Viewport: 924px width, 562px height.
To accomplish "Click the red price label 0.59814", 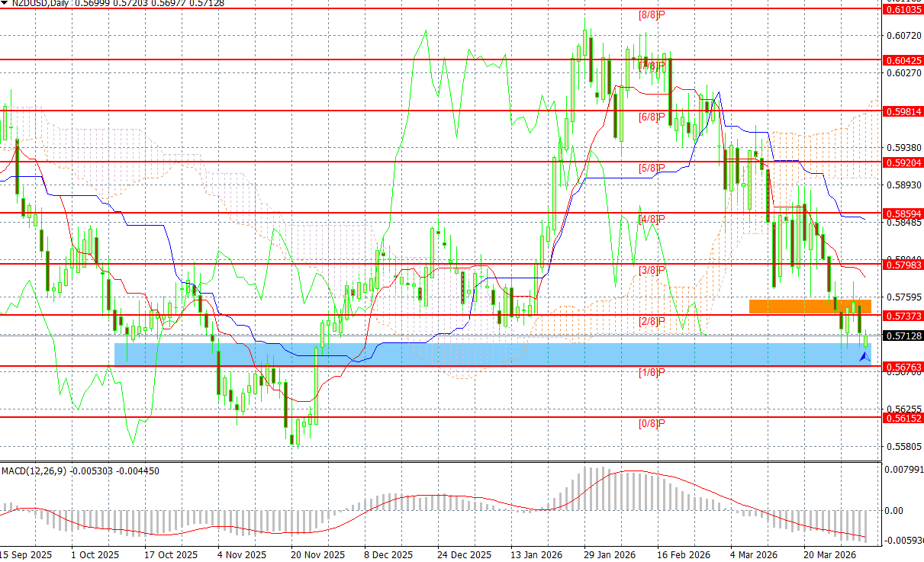I will [903, 111].
